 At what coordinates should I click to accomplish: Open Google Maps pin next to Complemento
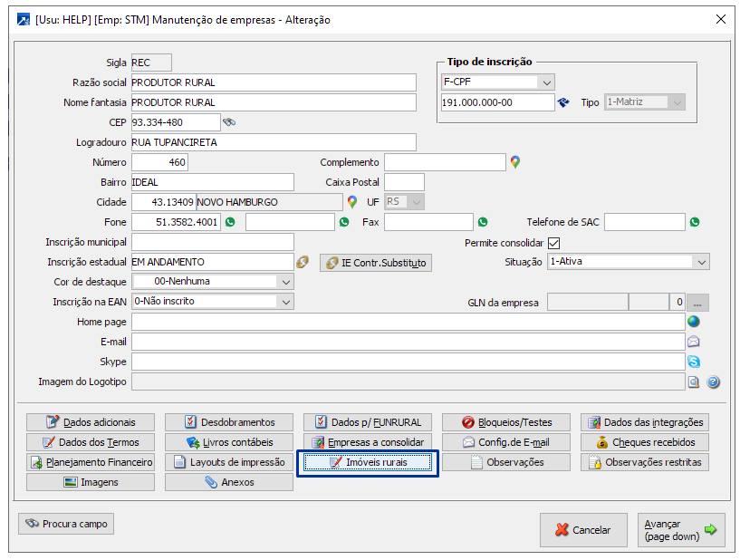click(x=515, y=162)
